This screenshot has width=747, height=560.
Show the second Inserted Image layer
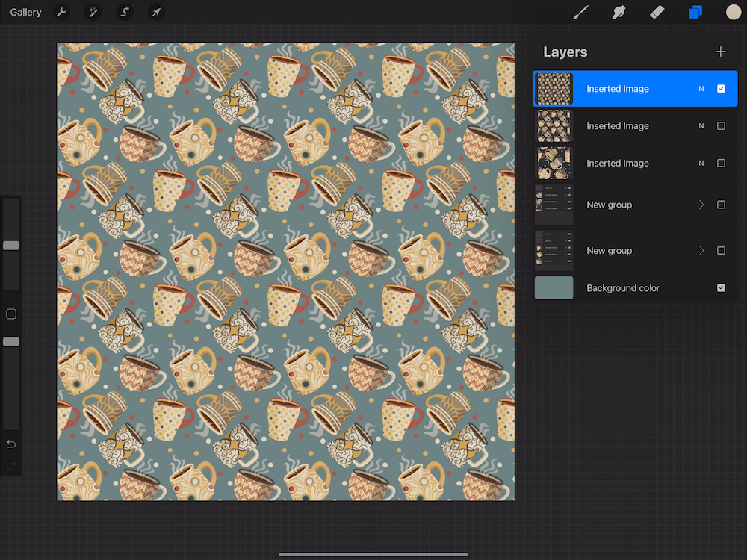[x=721, y=126]
